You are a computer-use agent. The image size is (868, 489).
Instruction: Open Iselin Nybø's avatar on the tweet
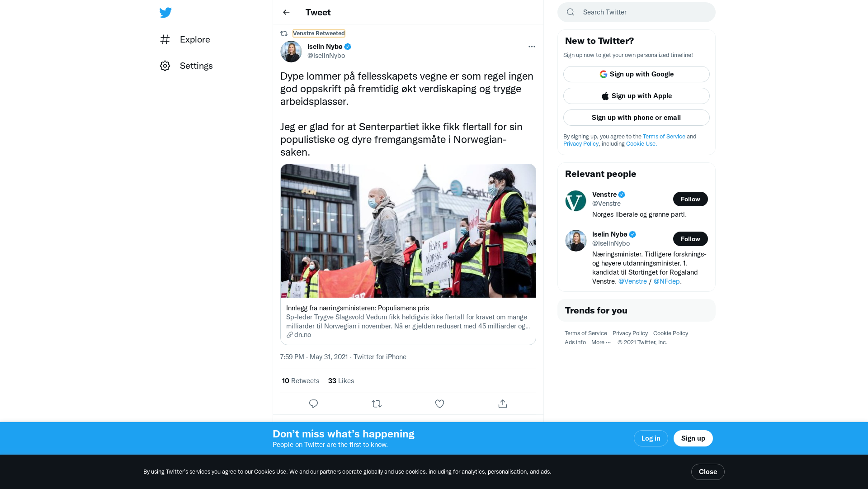pyautogui.click(x=291, y=52)
